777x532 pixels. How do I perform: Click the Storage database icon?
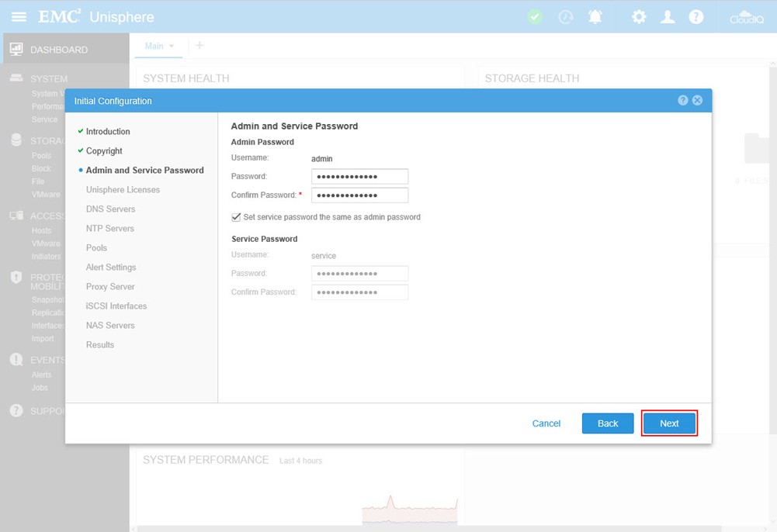point(16,140)
